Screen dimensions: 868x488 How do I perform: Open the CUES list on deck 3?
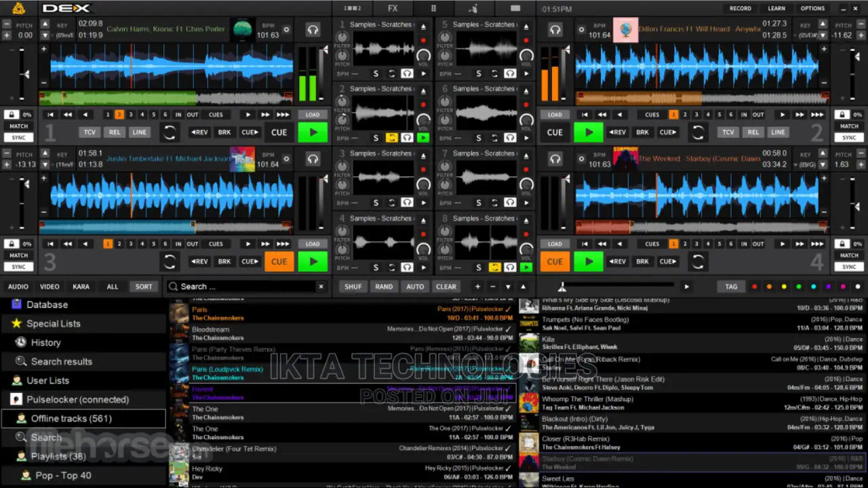pyautogui.click(x=216, y=244)
